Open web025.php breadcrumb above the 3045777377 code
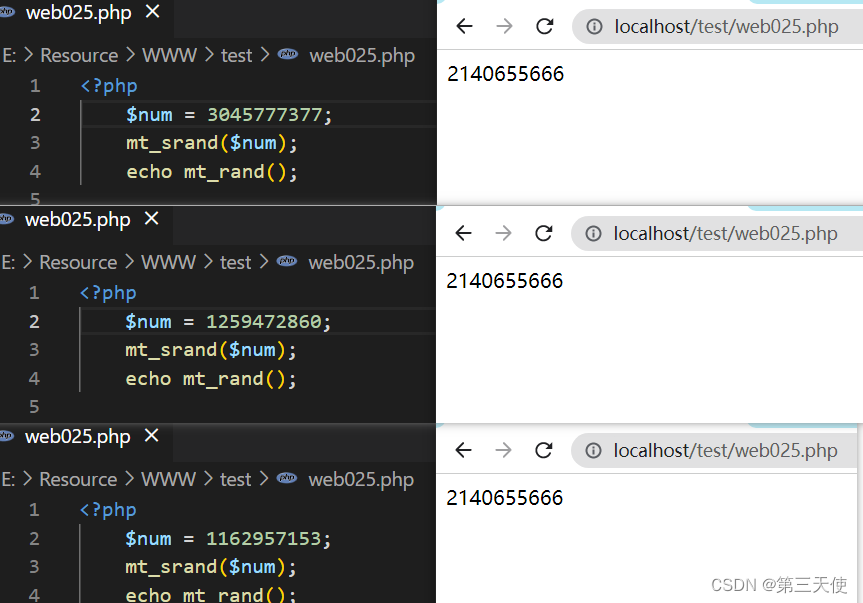The width and height of the screenshot is (863, 603). pyautogui.click(x=362, y=56)
